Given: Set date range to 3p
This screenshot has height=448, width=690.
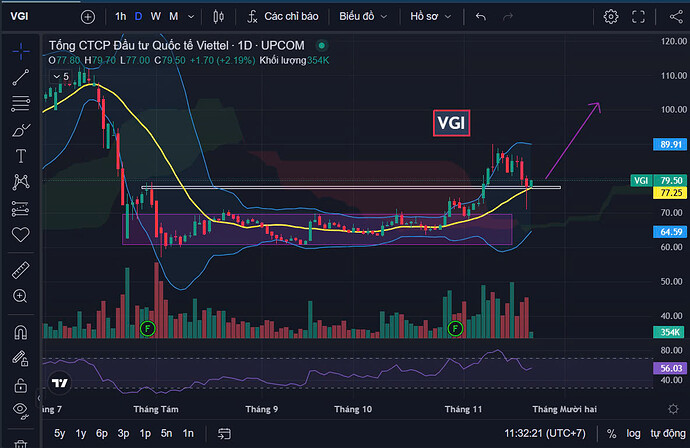Looking at the screenshot, I should (124, 433).
